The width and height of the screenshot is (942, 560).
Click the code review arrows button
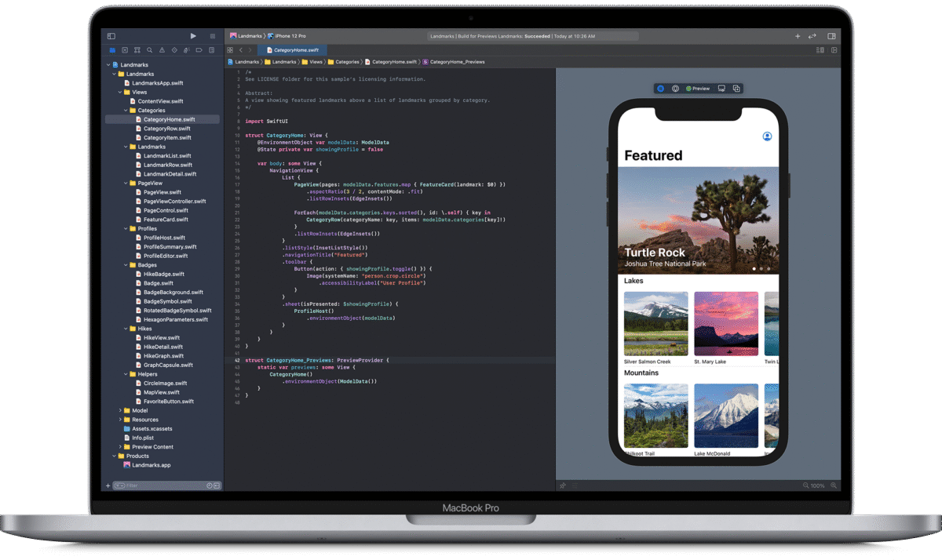point(812,36)
